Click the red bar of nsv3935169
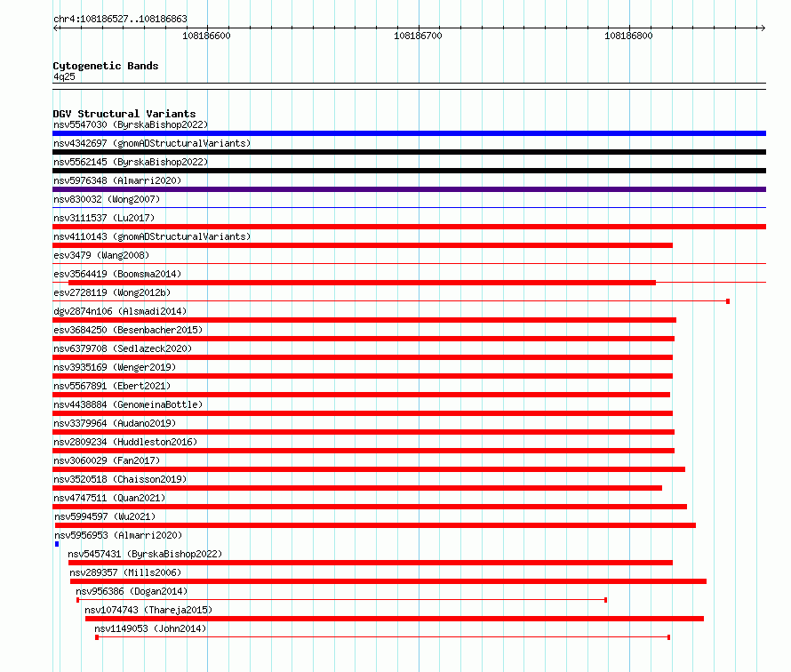The image size is (791, 672). [x=363, y=376]
